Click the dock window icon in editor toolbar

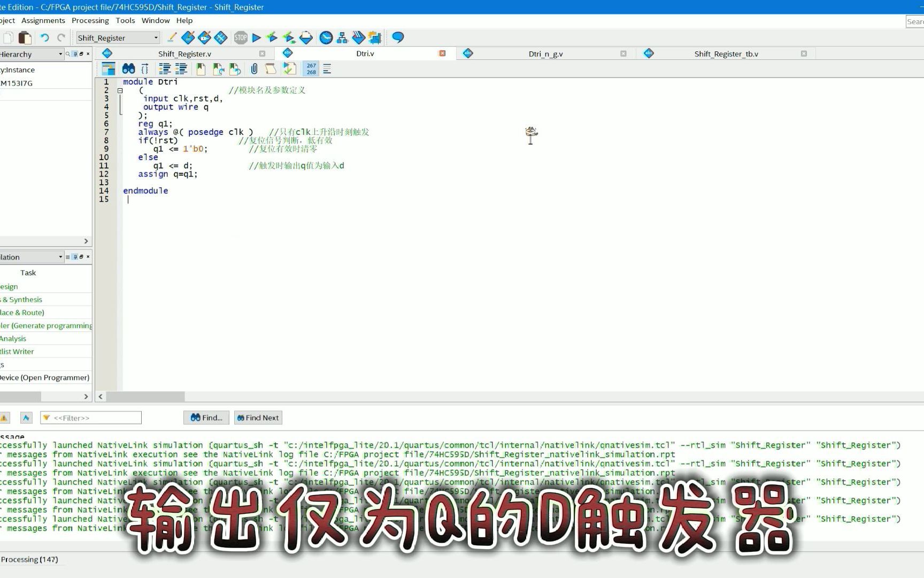[109, 69]
